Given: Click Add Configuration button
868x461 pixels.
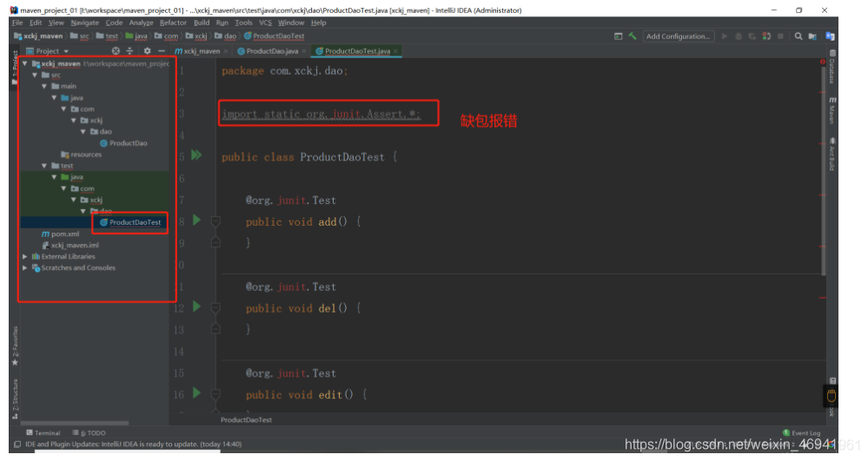Looking at the screenshot, I should click(x=678, y=36).
